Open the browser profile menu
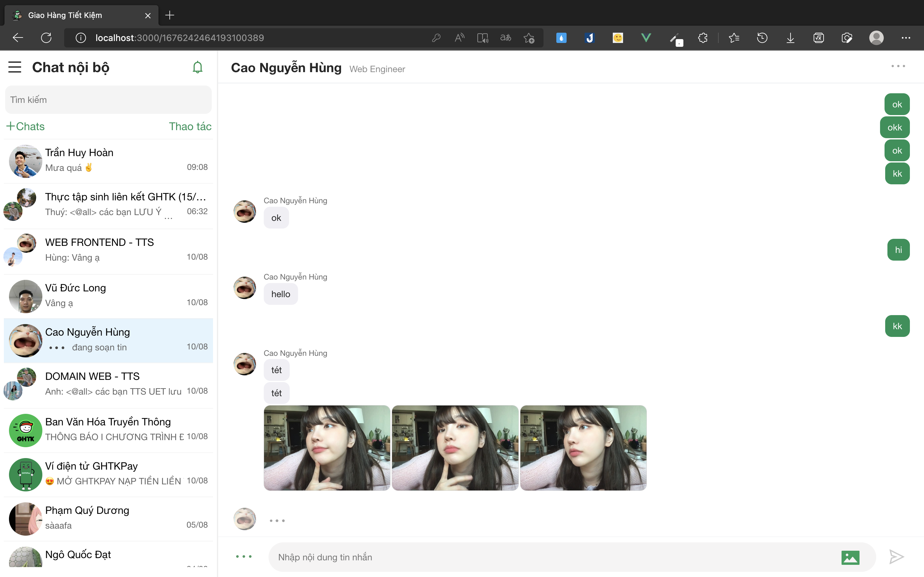Viewport: 924px width, 577px height. pyautogui.click(x=877, y=38)
